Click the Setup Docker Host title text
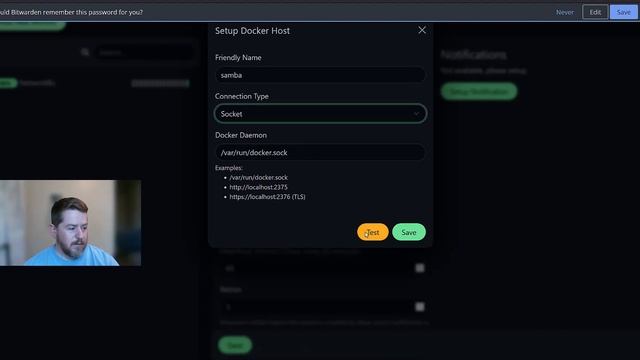This screenshot has width=640, height=360. [252, 31]
